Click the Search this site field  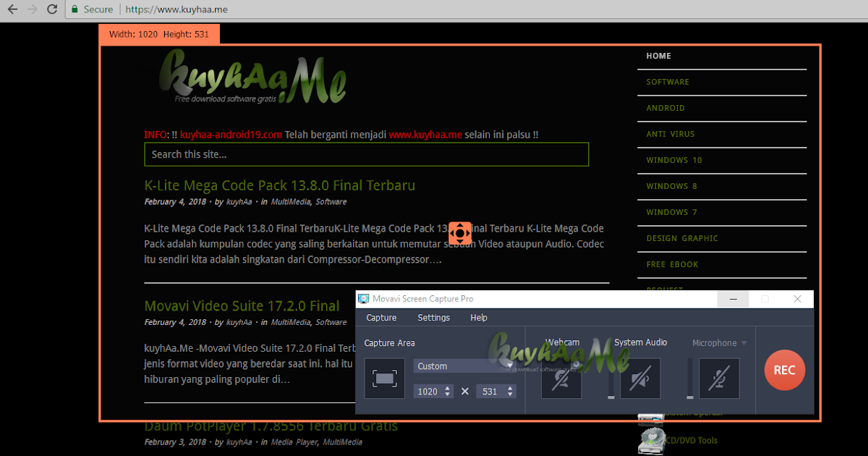(367, 154)
